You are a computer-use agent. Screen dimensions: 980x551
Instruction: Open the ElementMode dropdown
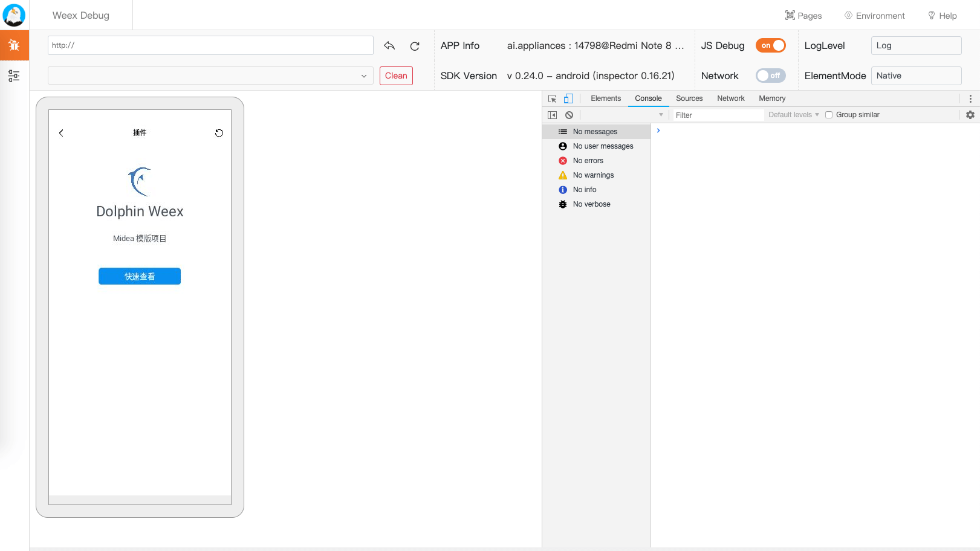click(x=916, y=76)
